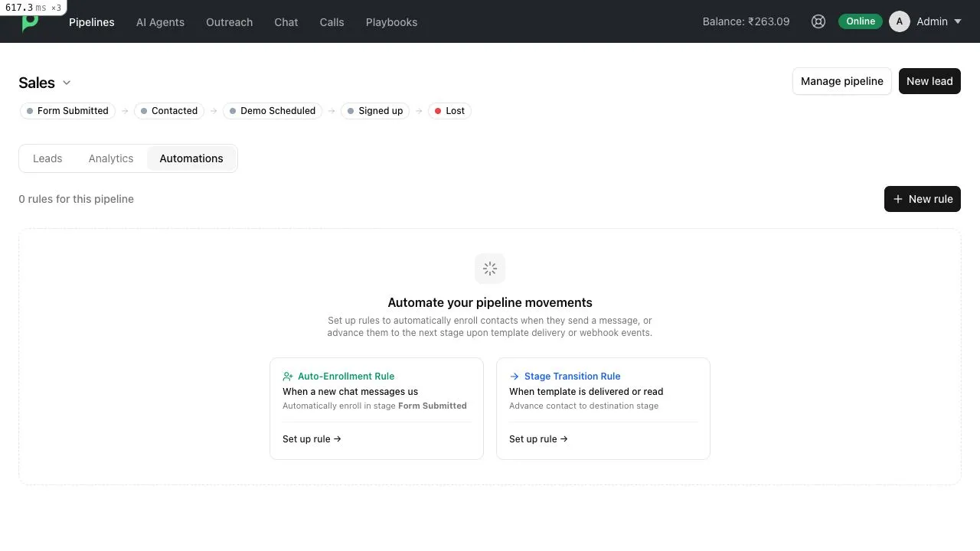Click the spinner icon above the heading
Screen dimensions: 980x551
[490, 269]
